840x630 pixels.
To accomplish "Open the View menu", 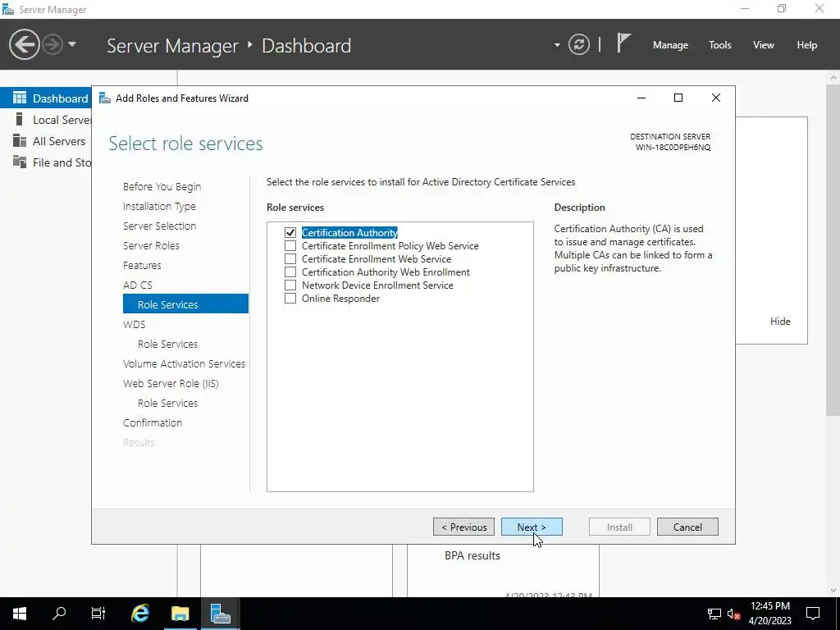I will (763, 45).
